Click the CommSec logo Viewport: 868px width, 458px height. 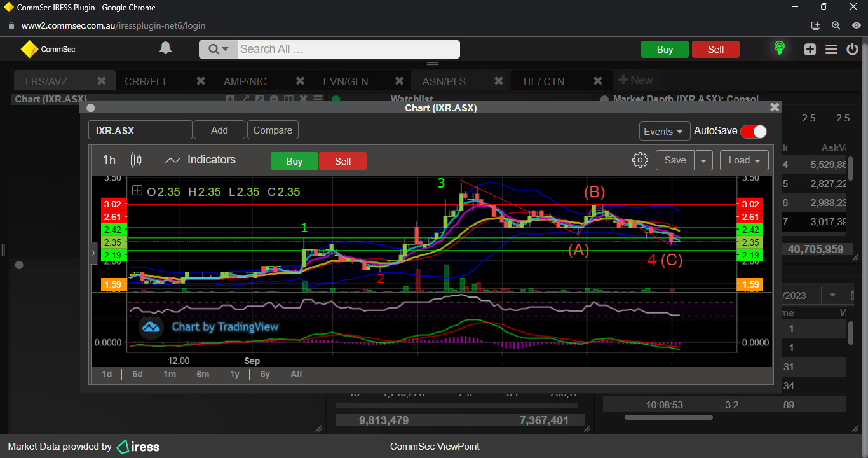point(48,49)
